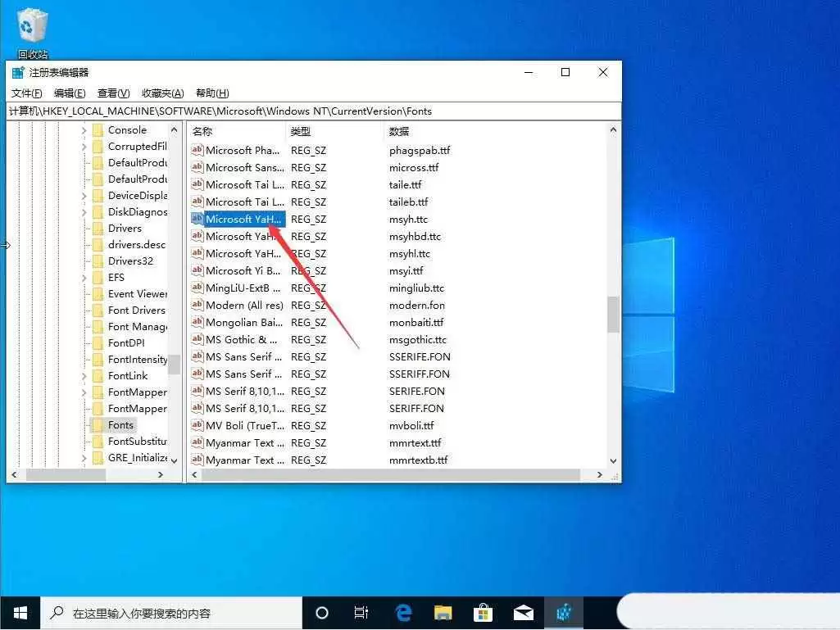
Task: Open Microsoft Edge from the taskbar
Action: [x=402, y=612]
